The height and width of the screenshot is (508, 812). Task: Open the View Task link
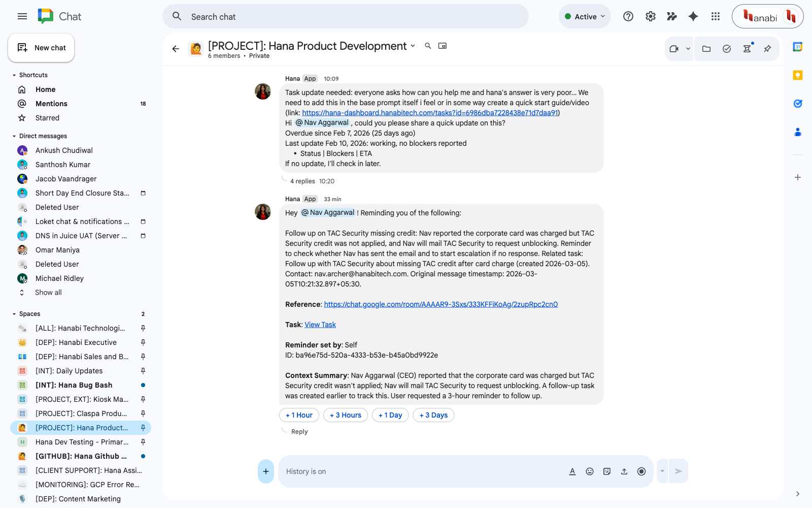pos(320,325)
